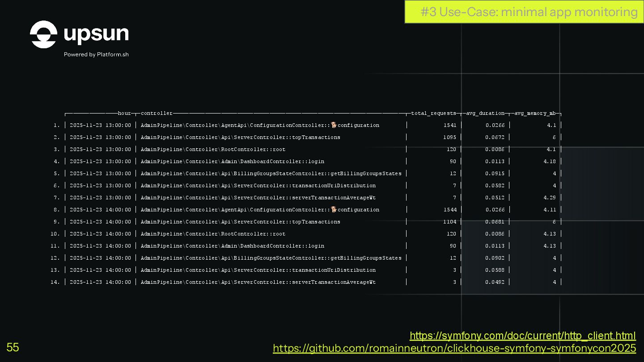
Task: Click row 1 ConfigurationController::configuration controller text
Action: coord(260,125)
